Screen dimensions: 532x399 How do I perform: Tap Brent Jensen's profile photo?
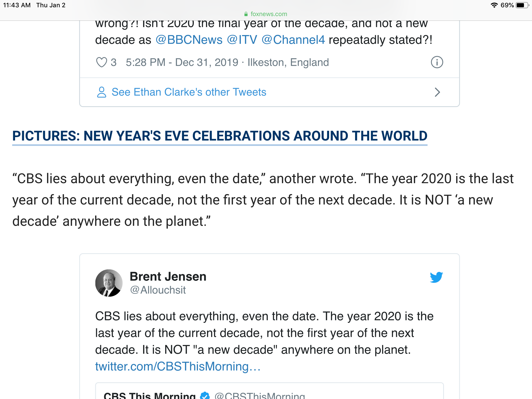pos(109,283)
